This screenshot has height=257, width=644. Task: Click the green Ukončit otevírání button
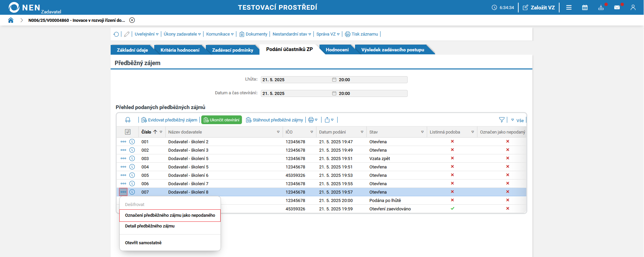(x=222, y=120)
